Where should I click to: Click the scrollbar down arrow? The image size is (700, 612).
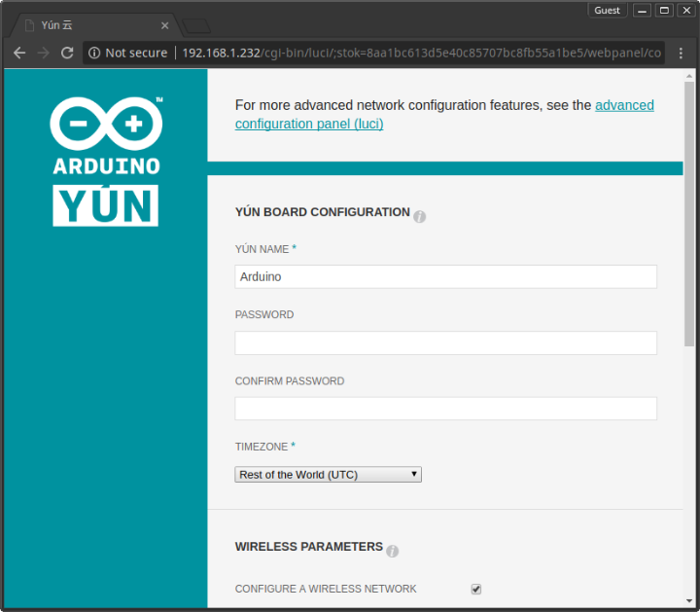(x=689, y=601)
